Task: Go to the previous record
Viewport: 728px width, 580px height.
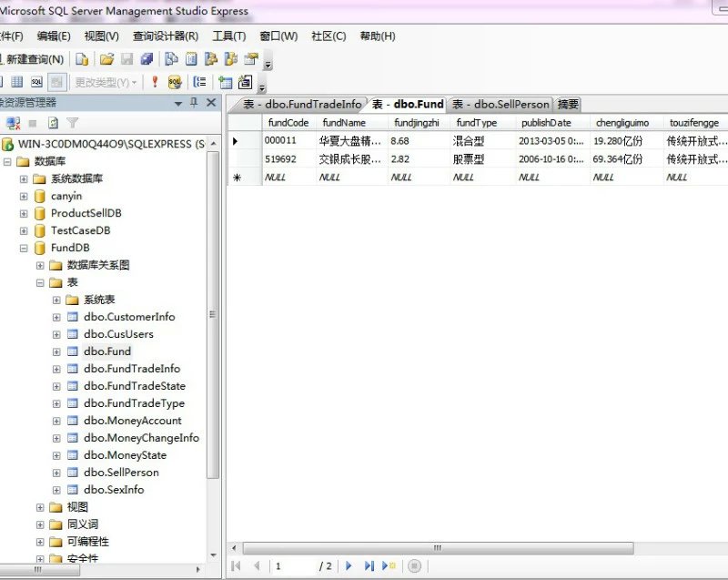Action: pos(257,565)
